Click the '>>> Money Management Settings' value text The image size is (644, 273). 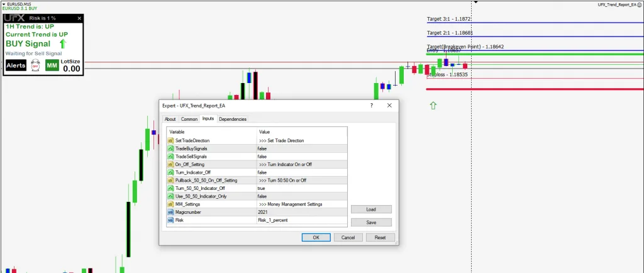[x=291, y=204]
